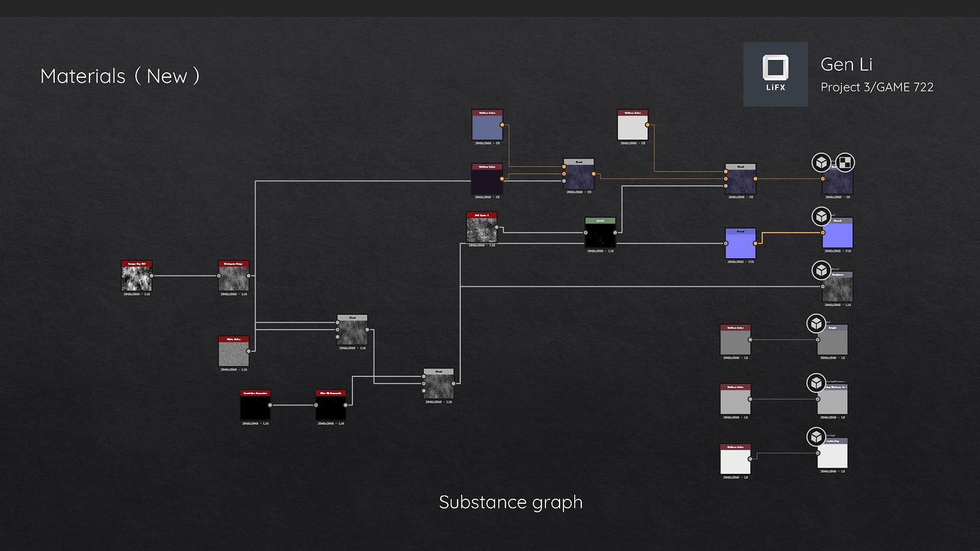Click the cube icon on the base color output node
The height and width of the screenshot is (551, 980).
pos(822,163)
